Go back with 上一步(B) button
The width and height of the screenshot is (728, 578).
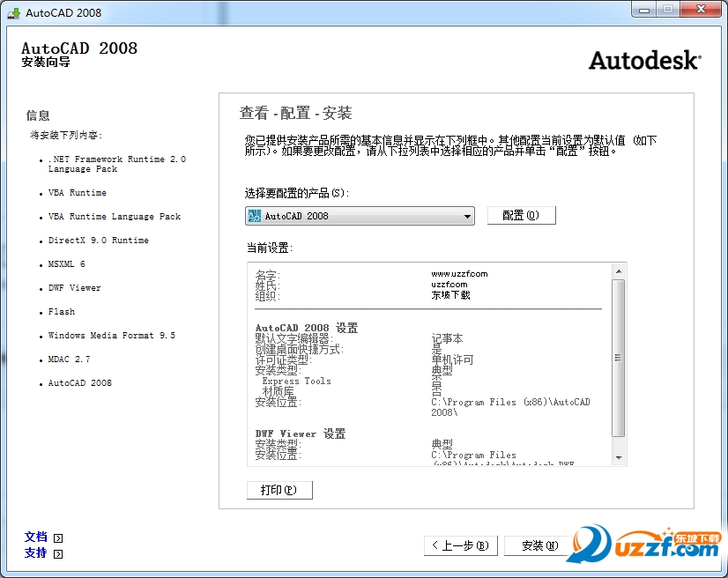pyautogui.click(x=461, y=545)
